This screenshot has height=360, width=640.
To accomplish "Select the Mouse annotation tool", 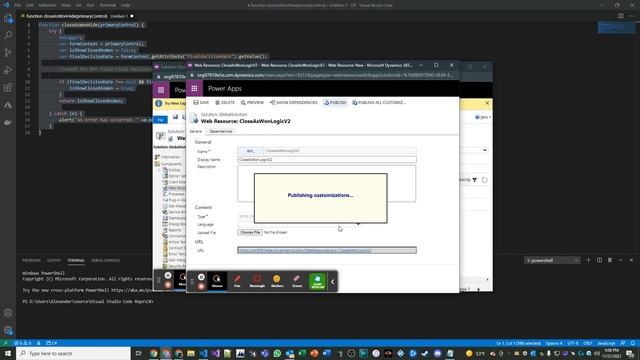I will 217,280.
